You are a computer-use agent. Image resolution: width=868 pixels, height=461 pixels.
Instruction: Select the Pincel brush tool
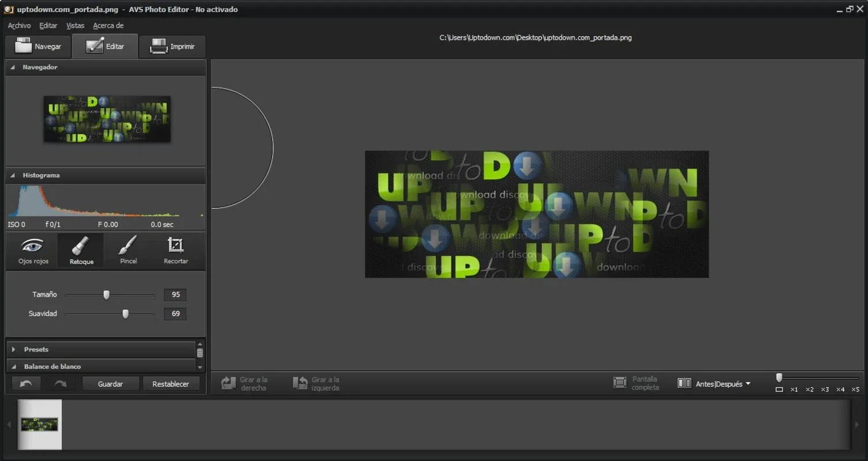click(128, 250)
